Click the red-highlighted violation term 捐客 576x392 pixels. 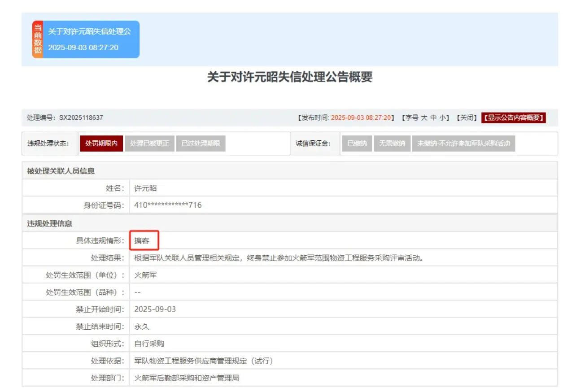click(144, 240)
